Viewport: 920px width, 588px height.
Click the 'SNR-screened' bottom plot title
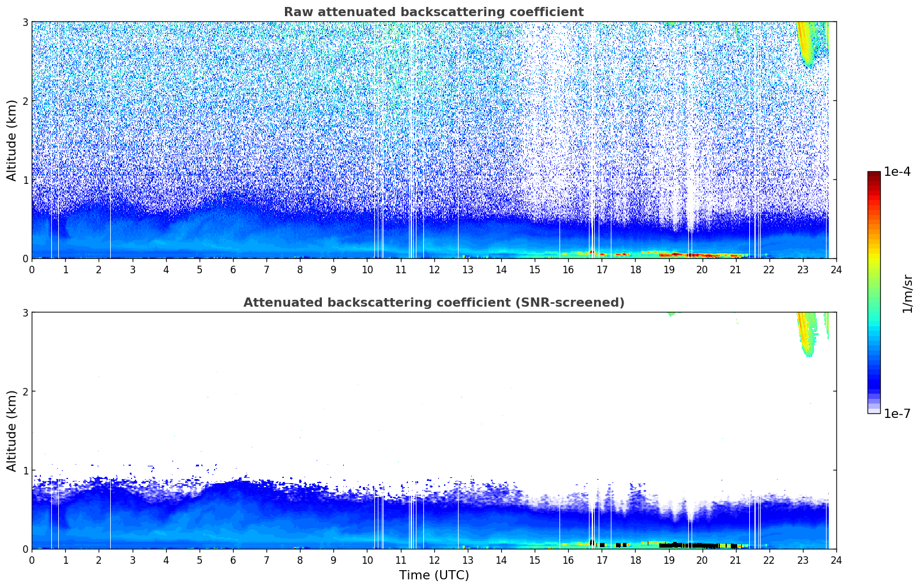(434, 303)
